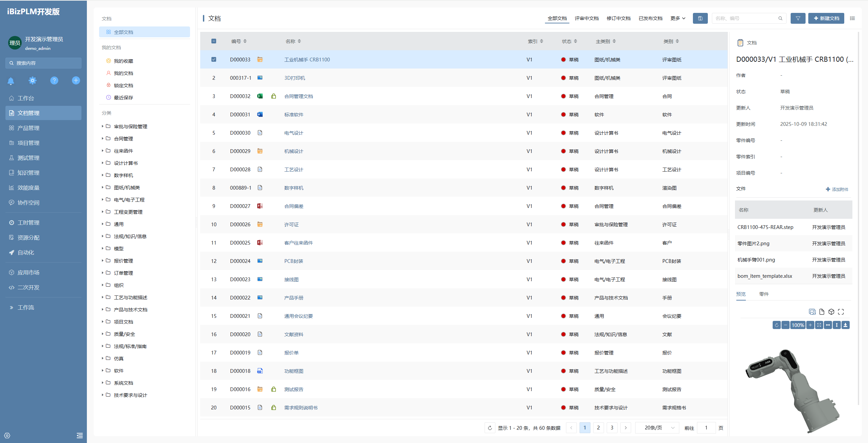Screen dimensions: 868x443
Task: Expand the 图纸/机械类 category folder
Action: (102, 187)
